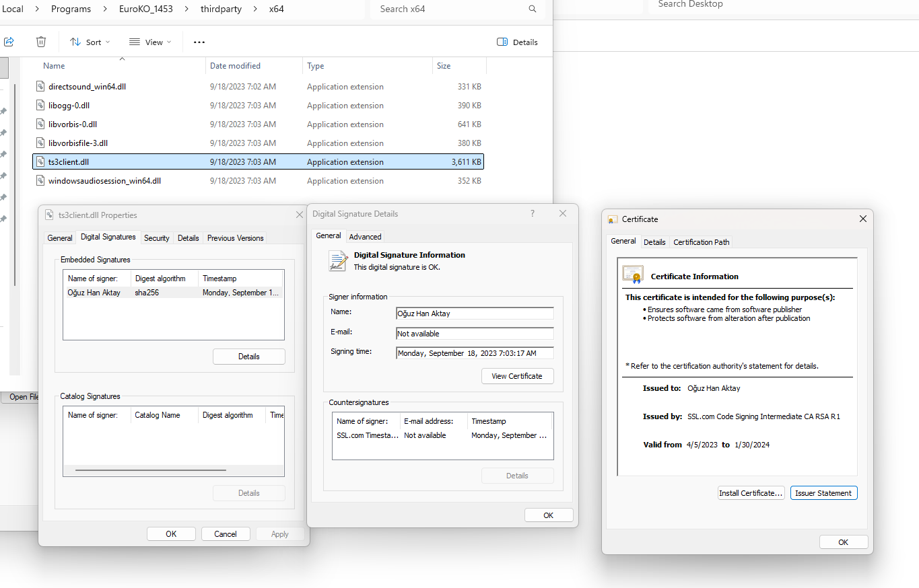Open the Details tab in ts3client.dll Properties
Image resolution: width=919 pixels, height=588 pixels.
[189, 237]
